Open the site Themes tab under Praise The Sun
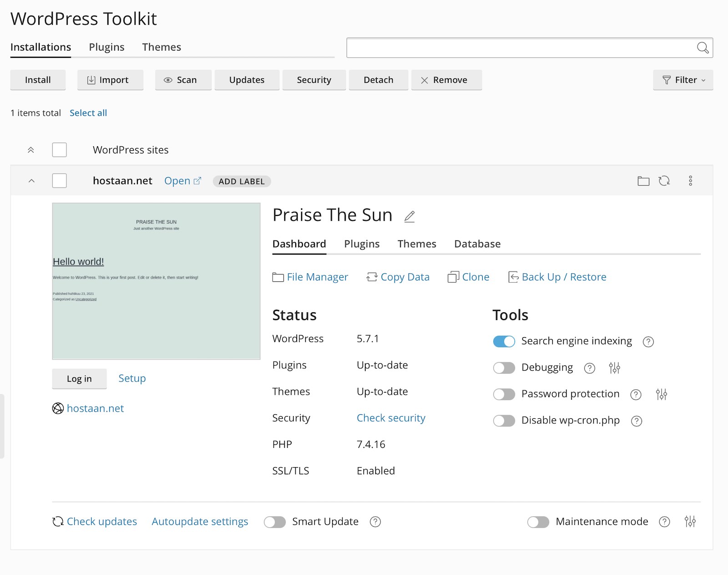This screenshot has width=728, height=575. point(417,244)
